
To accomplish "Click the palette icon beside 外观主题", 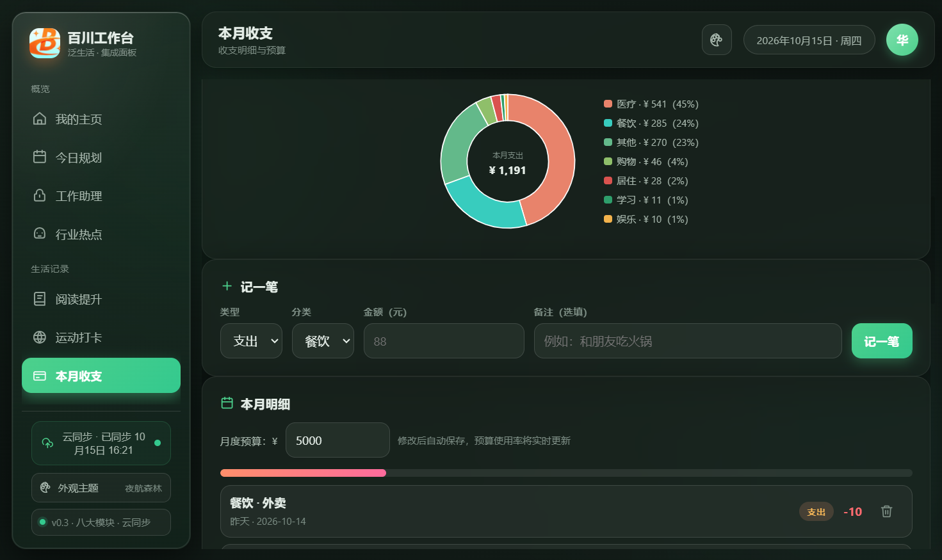I will pyautogui.click(x=45, y=488).
